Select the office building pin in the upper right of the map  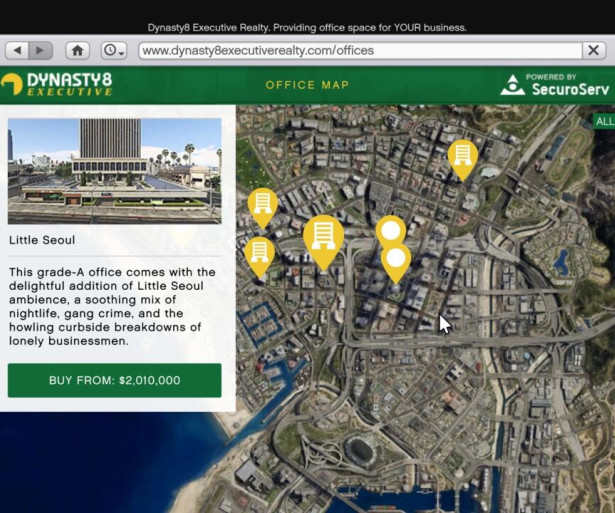click(x=463, y=158)
